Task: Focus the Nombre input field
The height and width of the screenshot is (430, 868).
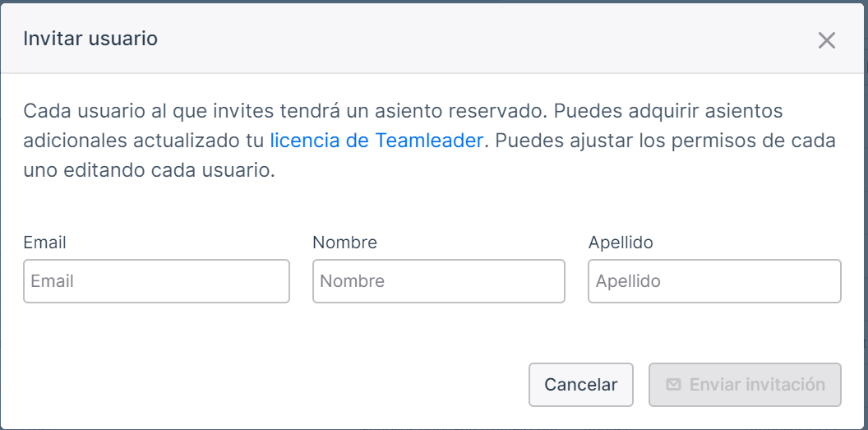Action: [438, 281]
